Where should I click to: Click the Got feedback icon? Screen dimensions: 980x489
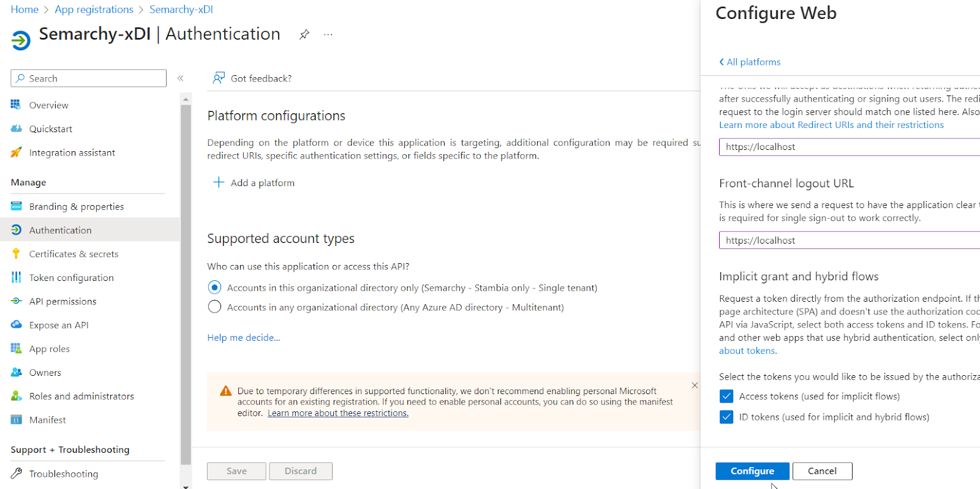pyautogui.click(x=219, y=78)
